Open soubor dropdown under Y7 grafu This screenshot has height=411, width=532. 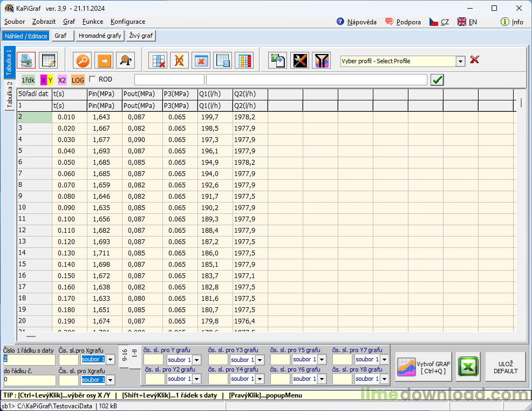pos(384,360)
